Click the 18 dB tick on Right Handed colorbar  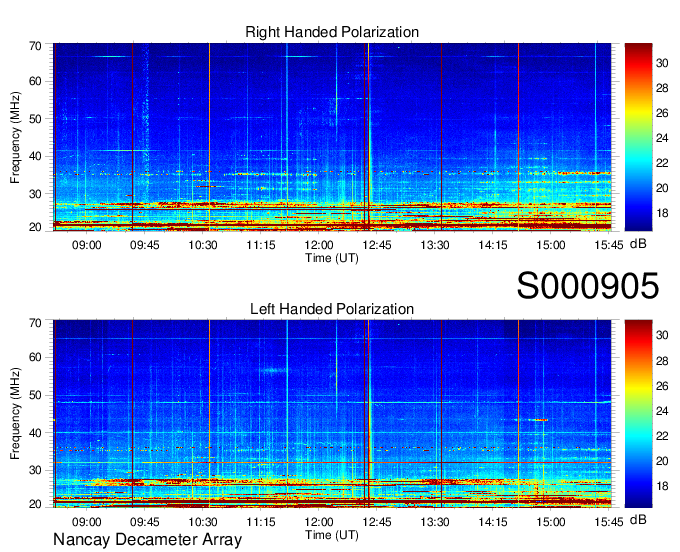(x=662, y=213)
